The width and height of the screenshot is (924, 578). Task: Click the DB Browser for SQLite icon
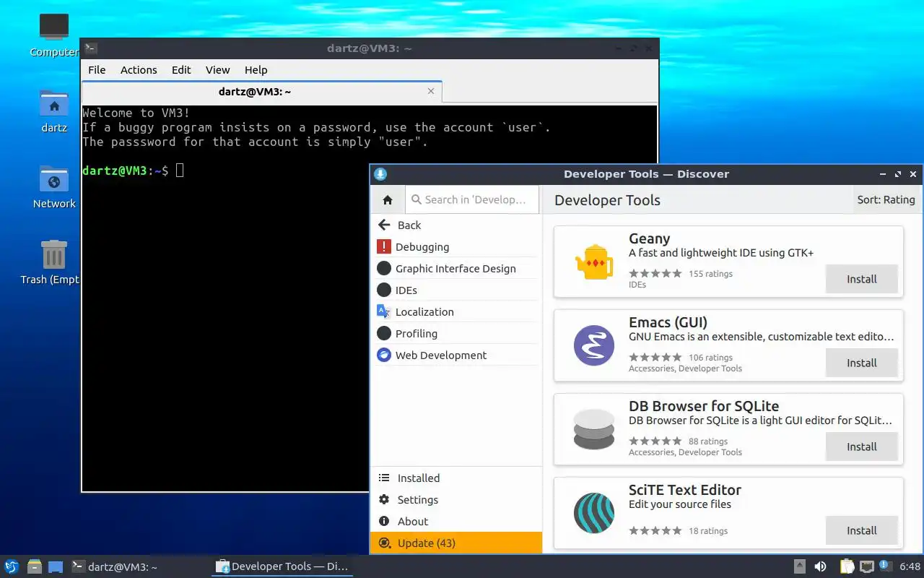pyautogui.click(x=594, y=429)
